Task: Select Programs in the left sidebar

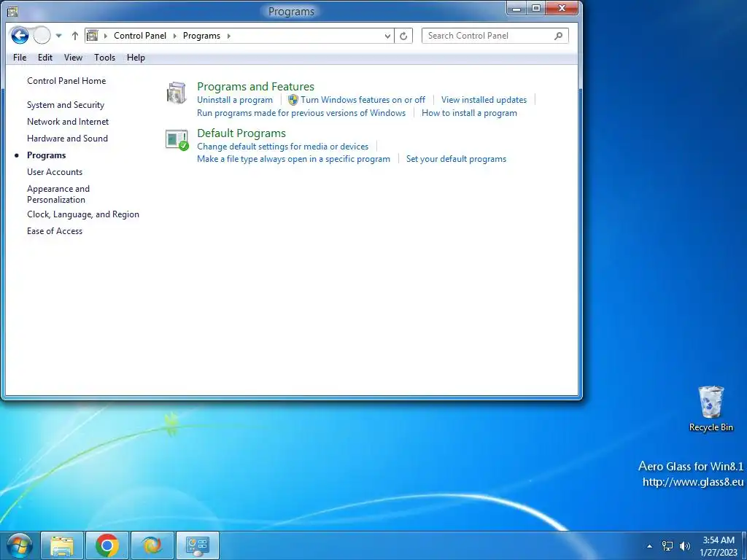Action: [46, 155]
